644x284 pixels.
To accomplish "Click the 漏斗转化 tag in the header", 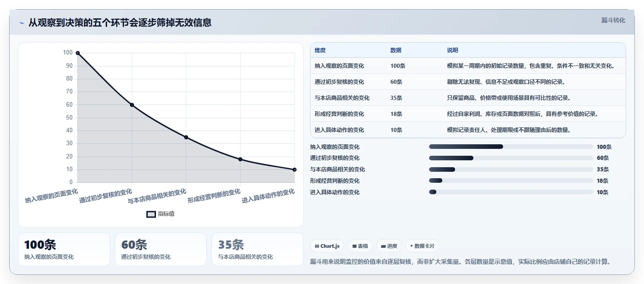I will (x=613, y=20).
